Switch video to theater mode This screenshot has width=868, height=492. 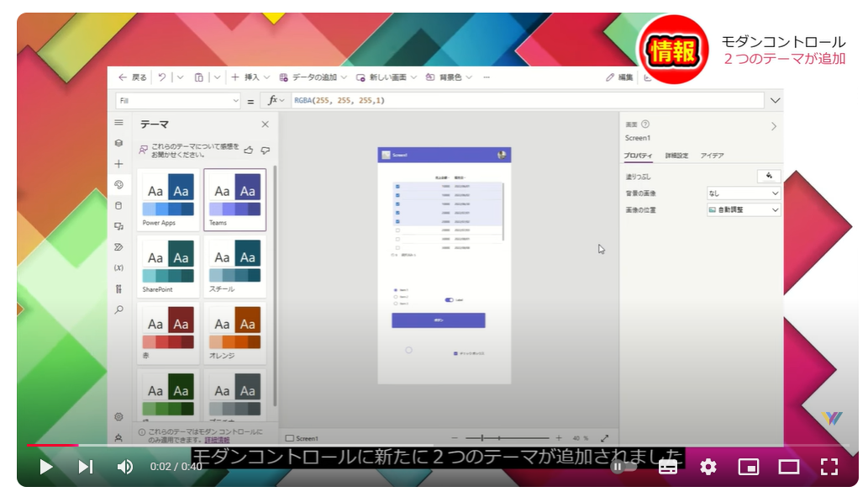point(789,467)
